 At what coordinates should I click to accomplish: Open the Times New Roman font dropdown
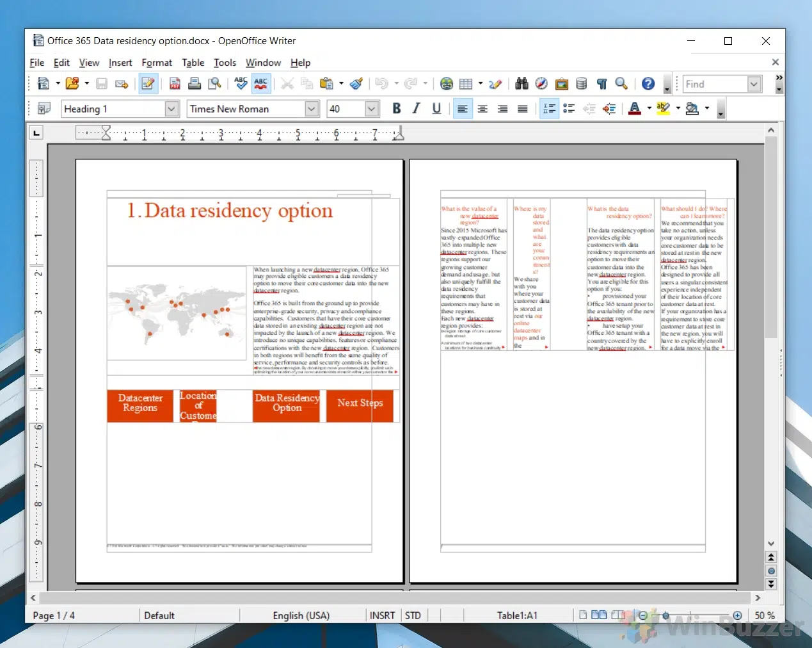(312, 109)
